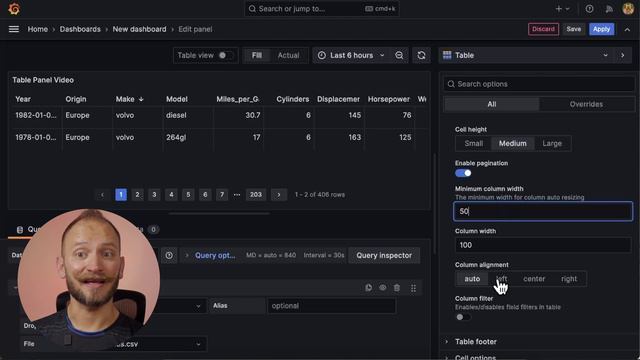Set column alignment to auto
The height and width of the screenshot is (360, 640).
[472, 279]
